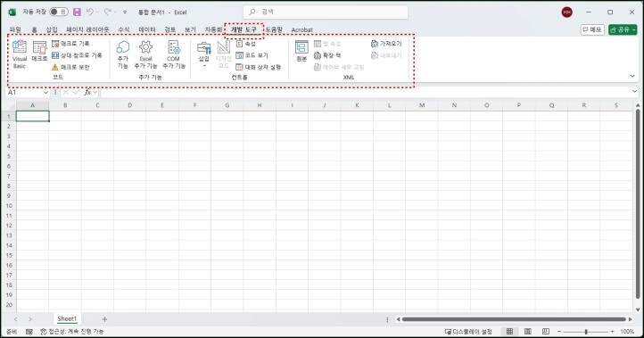Select column header D
This screenshot has width=644, height=338.
tap(130, 105)
